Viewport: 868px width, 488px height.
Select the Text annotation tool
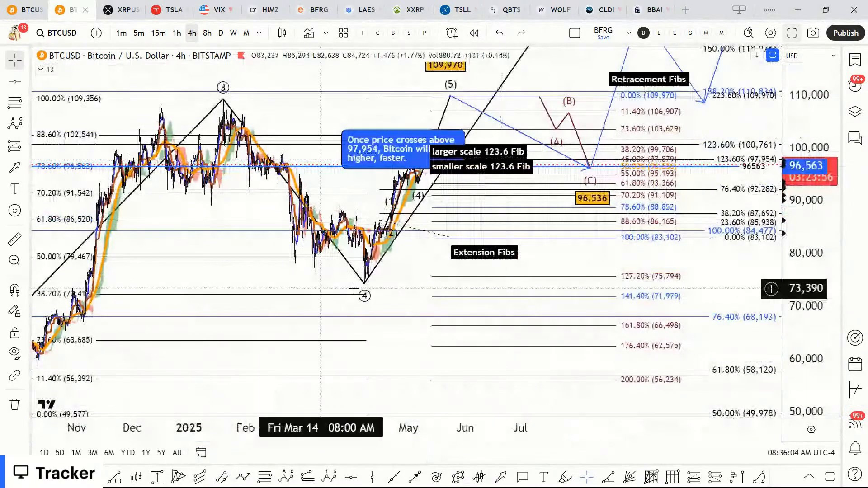[x=14, y=189]
